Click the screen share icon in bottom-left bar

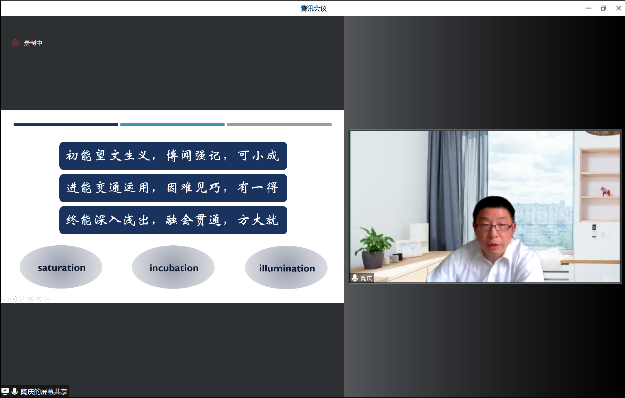point(5,392)
